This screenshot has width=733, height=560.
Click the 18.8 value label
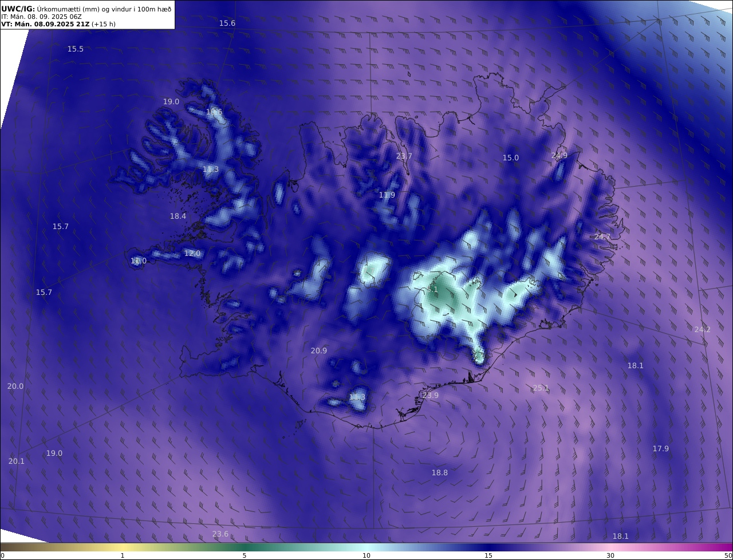tap(440, 473)
